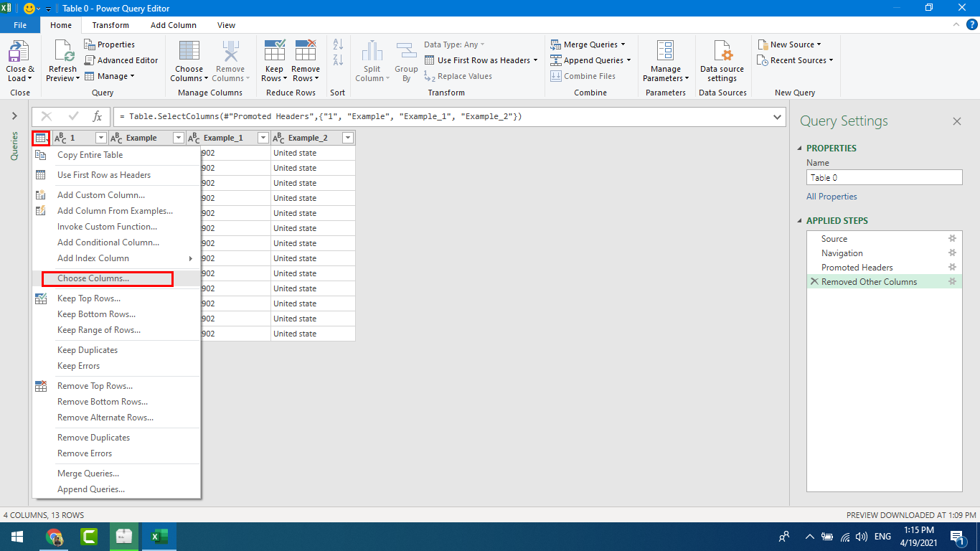
Task: Select the Promoted Headers applied step
Action: point(857,268)
